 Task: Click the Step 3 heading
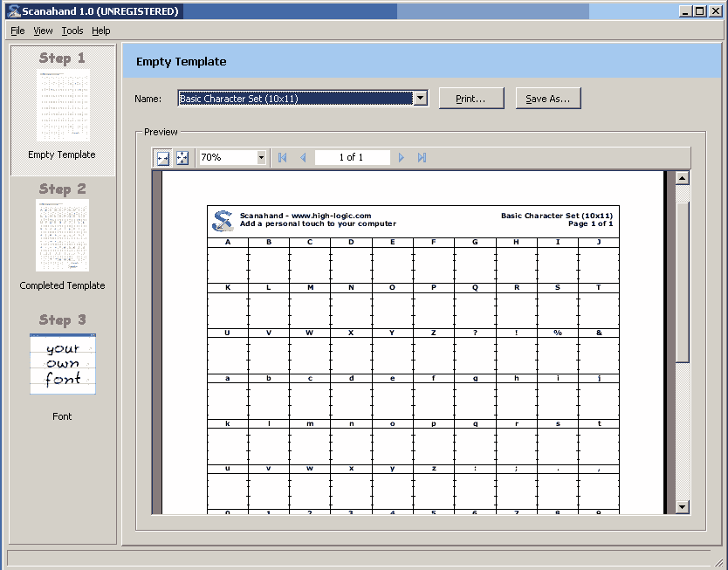click(x=62, y=319)
